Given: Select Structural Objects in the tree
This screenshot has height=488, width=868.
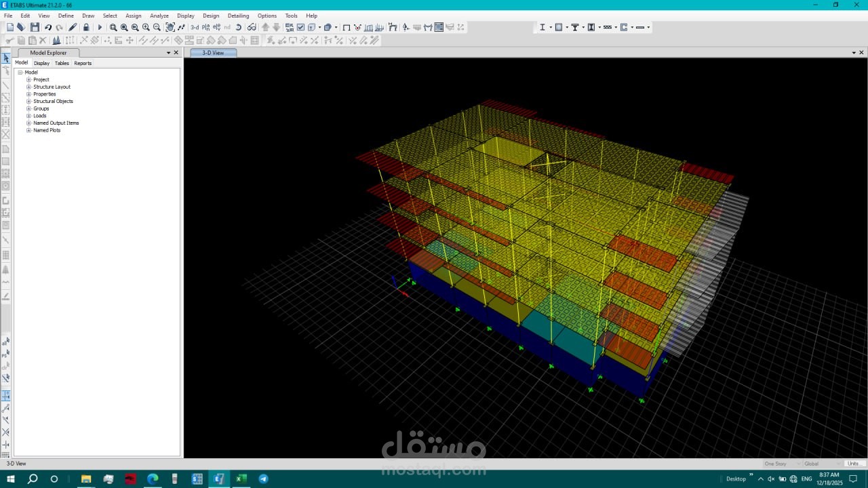Looking at the screenshot, I should pos(53,102).
